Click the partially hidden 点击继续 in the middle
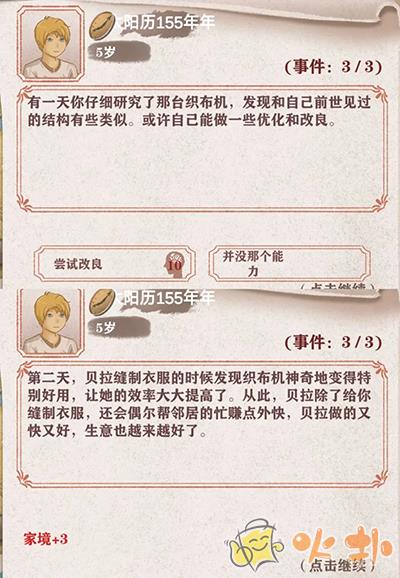Image resolution: width=400 pixels, height=578 pixels. (337, 286)
